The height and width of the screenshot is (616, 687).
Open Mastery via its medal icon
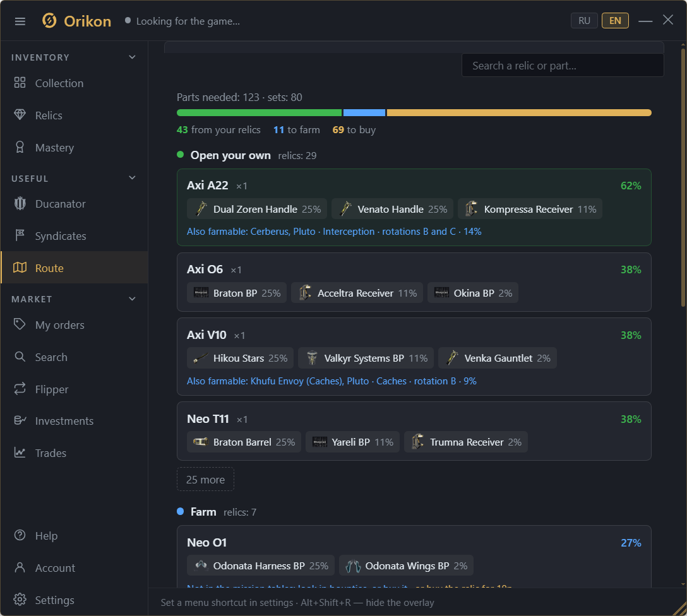(20, 147)
